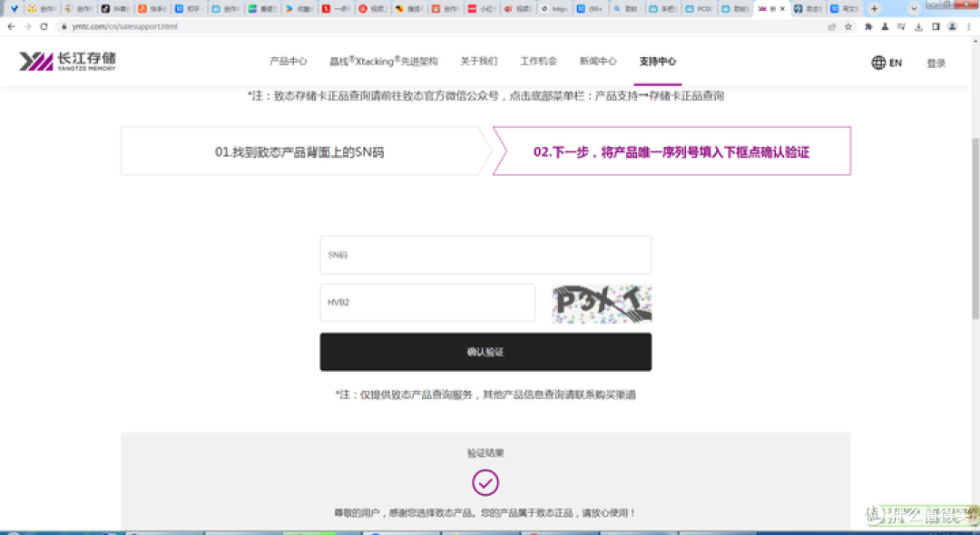Reload the current page
The width and height of the screenshot is (980, 535).
coord(44,27)
